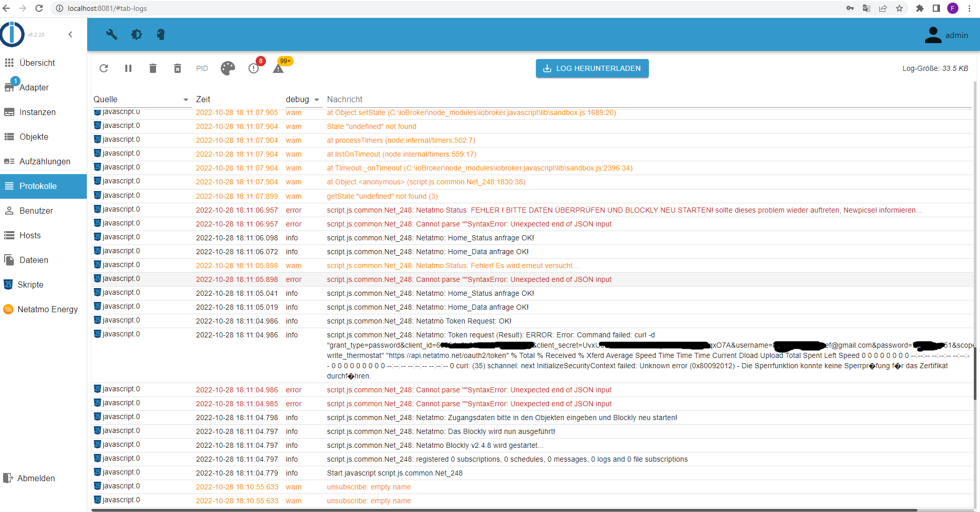
Task: Toggle expert mode head icon
Action: click(x=161, y=34)
